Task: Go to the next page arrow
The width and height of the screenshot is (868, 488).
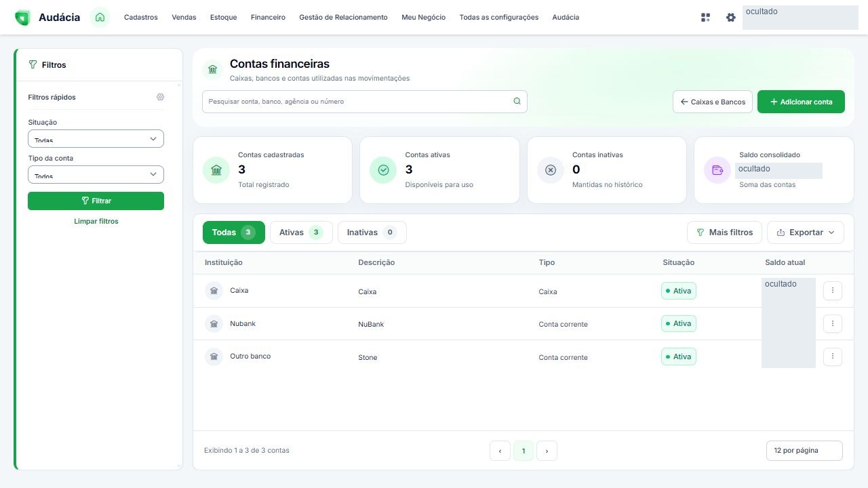Action: coord(547,451)
